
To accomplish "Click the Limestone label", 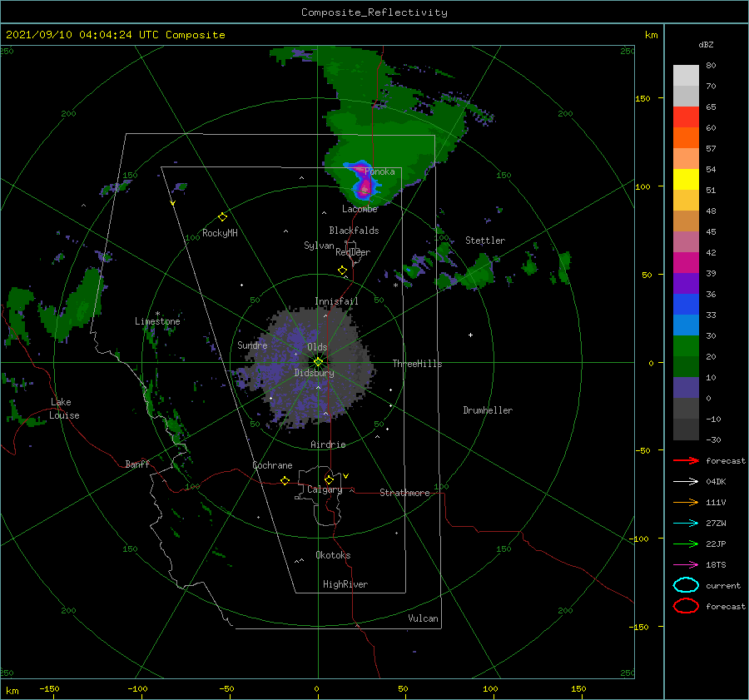I will pyautogui.click(x=157, y=321).
